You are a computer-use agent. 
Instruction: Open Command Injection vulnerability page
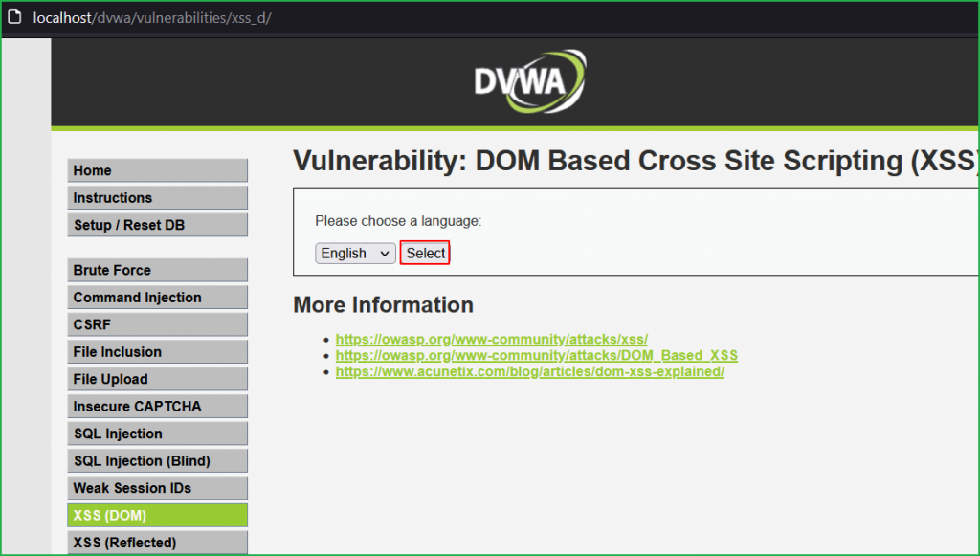[158, 298]
